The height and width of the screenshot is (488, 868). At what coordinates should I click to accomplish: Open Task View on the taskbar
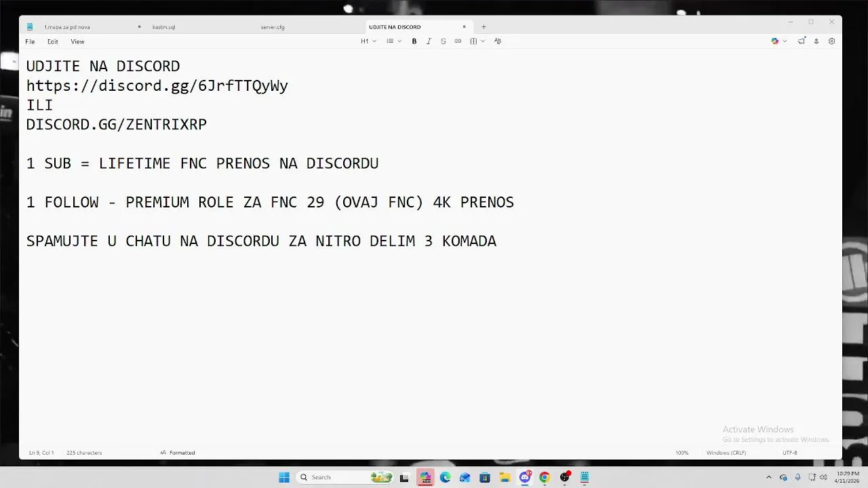(x=404, y=477)
